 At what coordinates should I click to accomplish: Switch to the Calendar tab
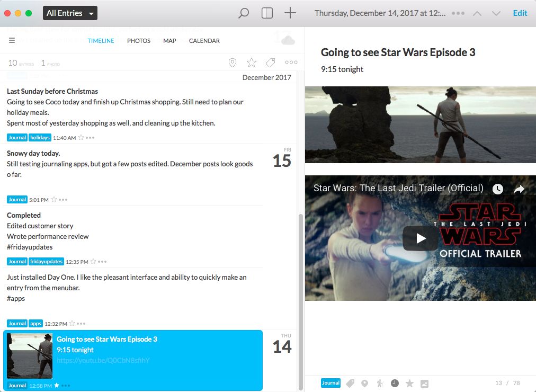(x=204, y=41)
